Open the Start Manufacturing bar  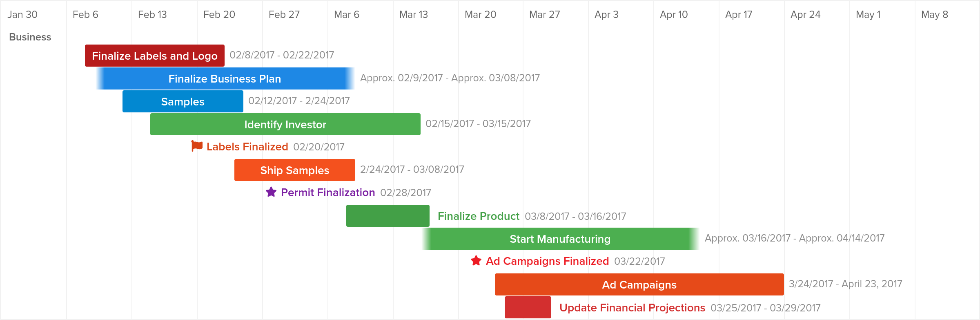coord(560,239)
